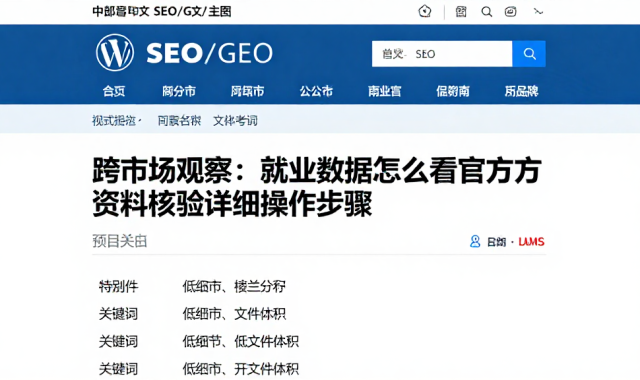Click the rightmost top bar icon
Viewport: 640px width, 380px height.
(x=538, y=11)
